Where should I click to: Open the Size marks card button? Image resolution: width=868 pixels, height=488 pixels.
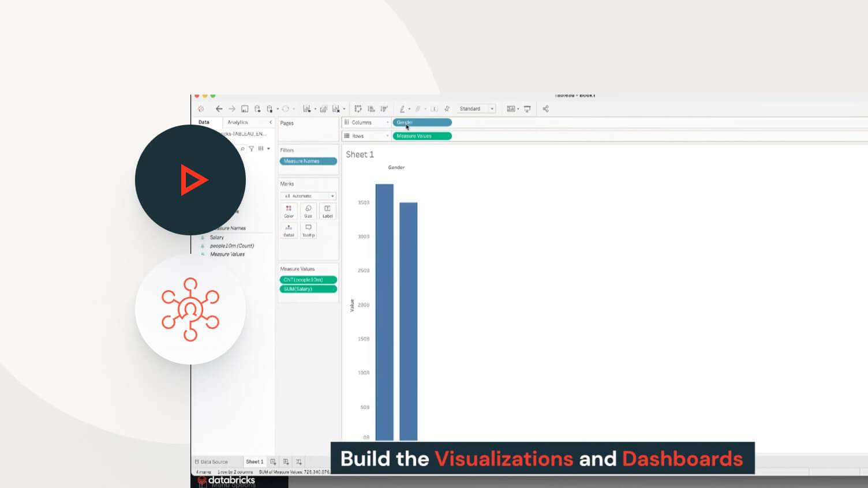pos(308,211)
